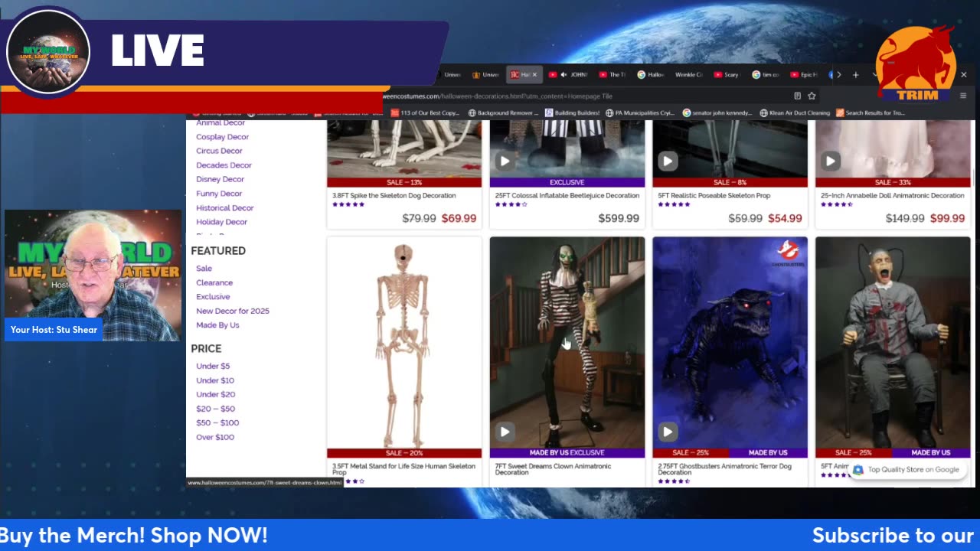Viewport: 980px width, 551px height.
Task: Open the senator john kennedy bookmark
Action: point(717,112)
